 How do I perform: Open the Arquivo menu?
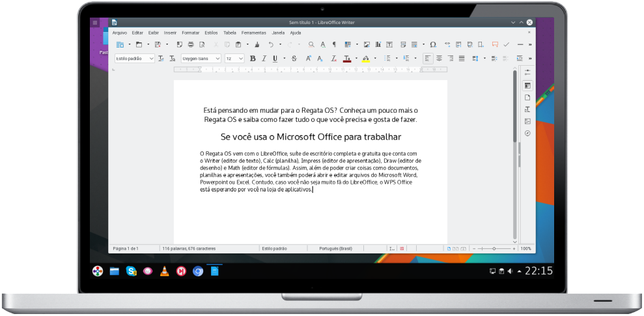click(x=120, y=33)
